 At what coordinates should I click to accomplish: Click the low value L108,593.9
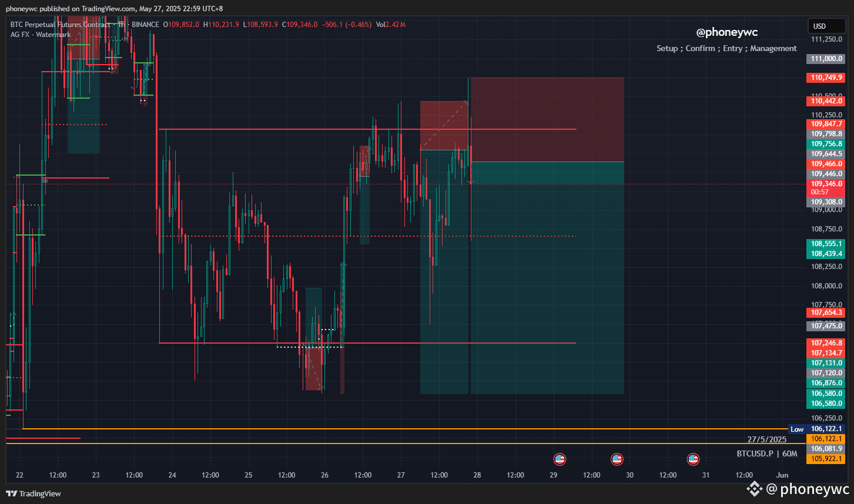260,25
